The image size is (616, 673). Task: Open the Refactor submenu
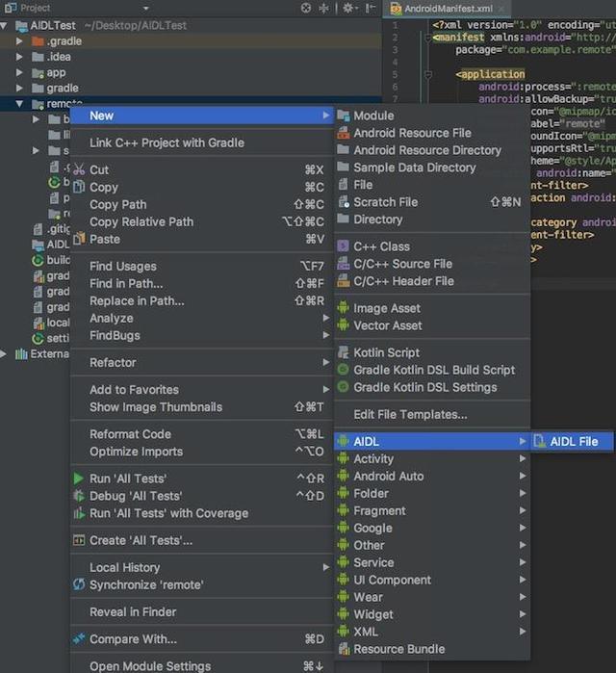[202, 363]
